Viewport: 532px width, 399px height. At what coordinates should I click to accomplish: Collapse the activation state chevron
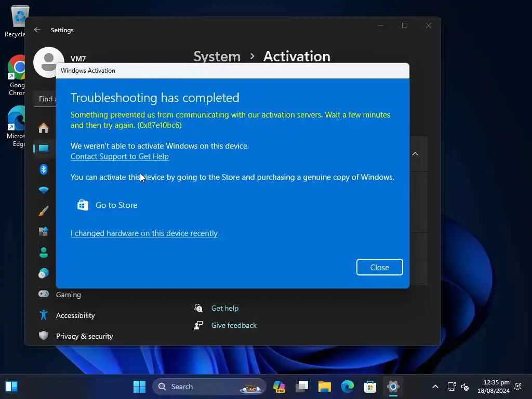(415, 154)
